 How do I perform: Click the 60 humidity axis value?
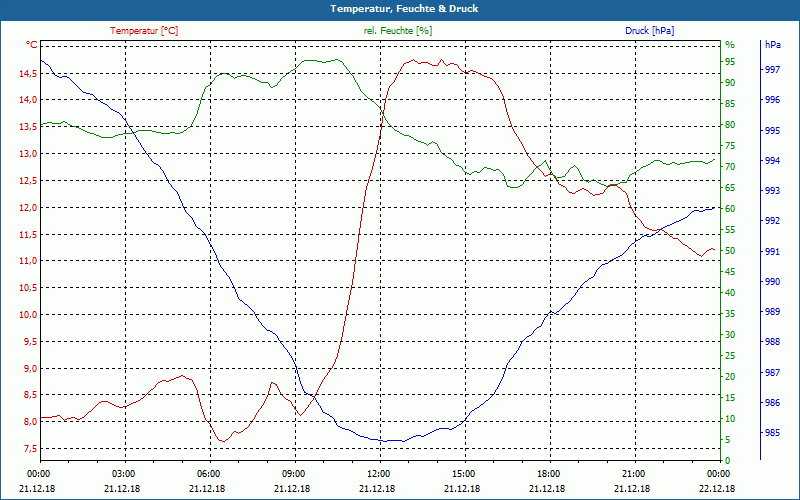pos(730,209)
